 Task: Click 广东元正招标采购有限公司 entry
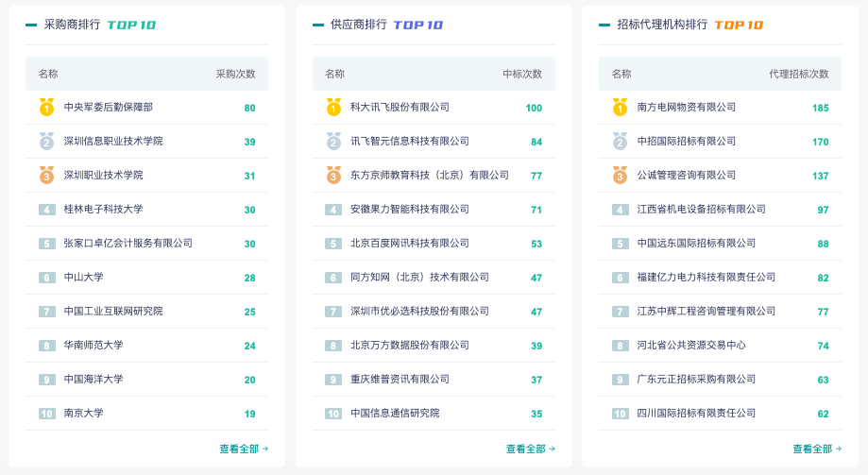click(x=696, y=380)
